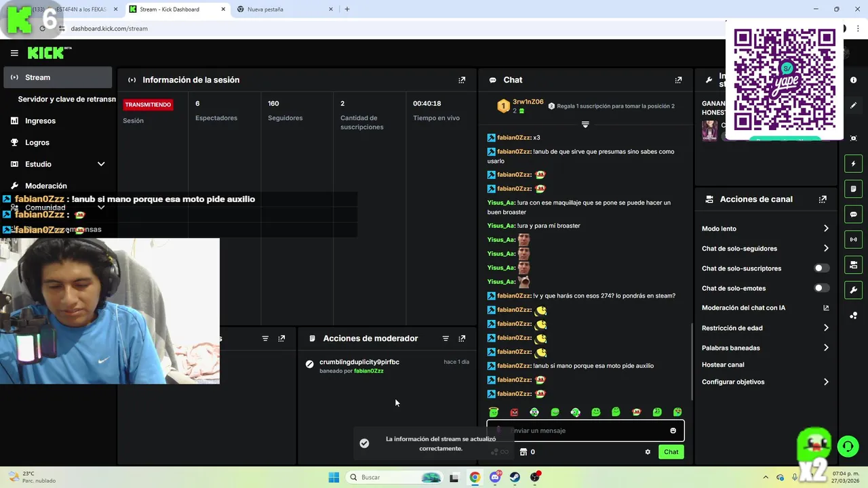The width and height of the screenshot is (868, 488).
Task: Toggle Chat de solo-emotes switch
Action: tap(821, 288)
